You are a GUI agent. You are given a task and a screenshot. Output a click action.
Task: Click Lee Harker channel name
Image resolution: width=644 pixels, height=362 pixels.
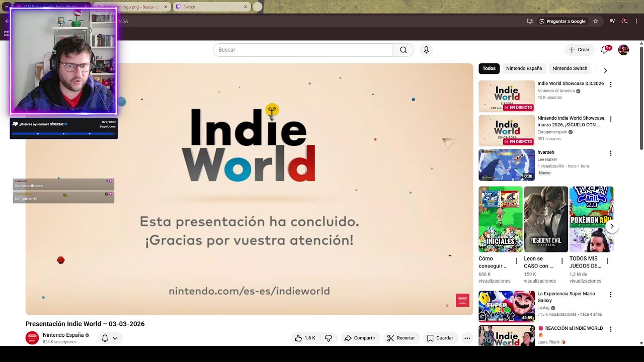tap(547, 159)
